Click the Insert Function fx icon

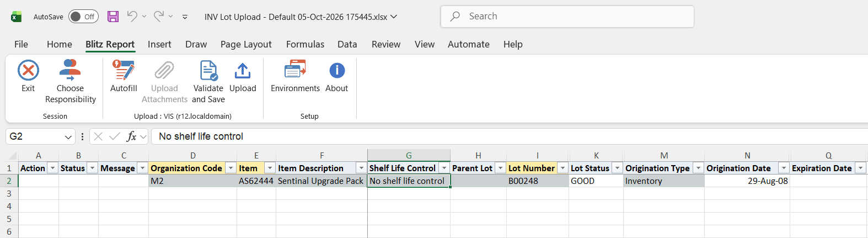(131, 136)
